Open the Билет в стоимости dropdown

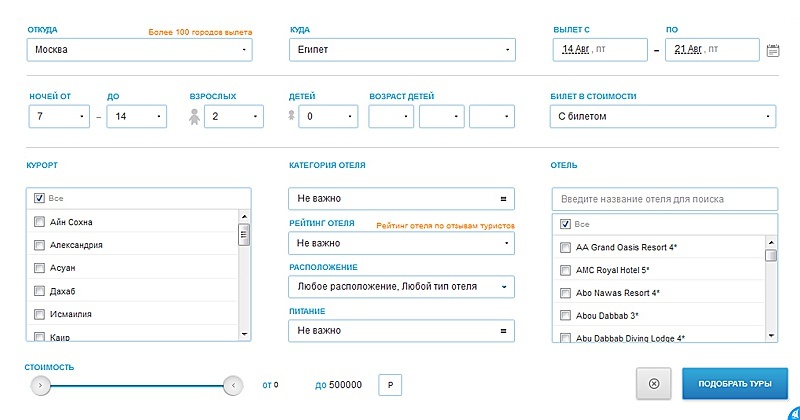tap(663, 116)
